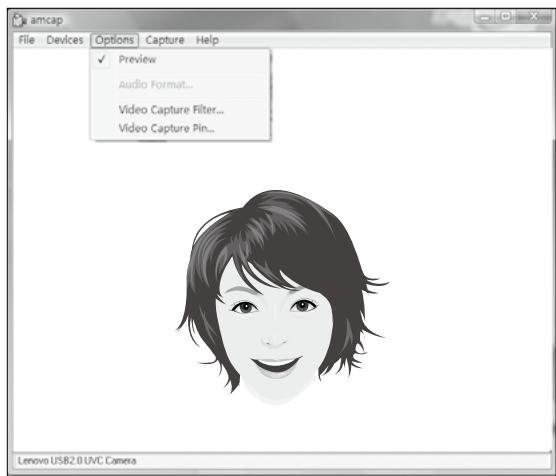Click the amcap title text
The image size is (556, 476).
click(x=47, y=20)
